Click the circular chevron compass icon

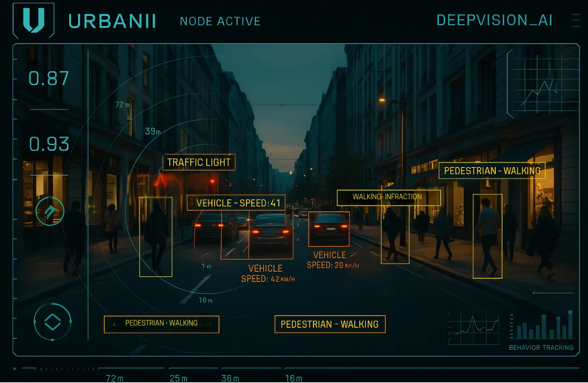click(50, 211)
